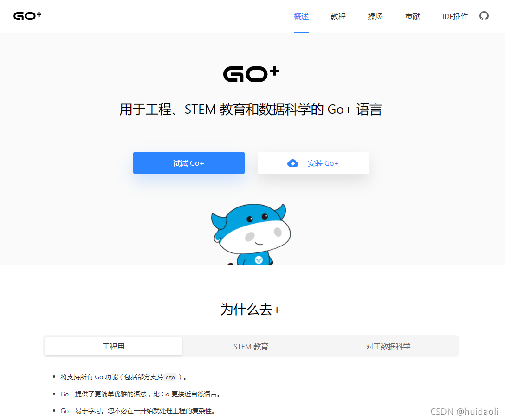Click the 为什么去+ section heading

pyautogui.click(x=251, y=309)
